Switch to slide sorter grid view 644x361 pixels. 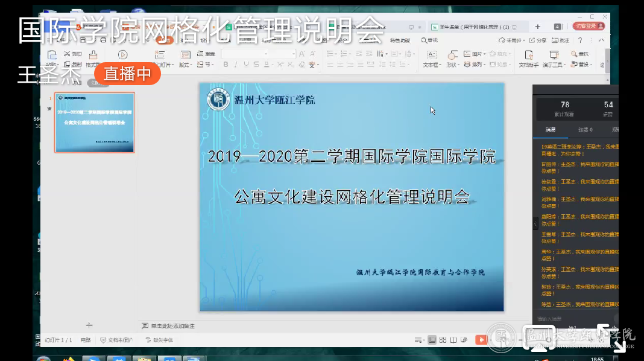pyautogui.click(x=443, y=340)
